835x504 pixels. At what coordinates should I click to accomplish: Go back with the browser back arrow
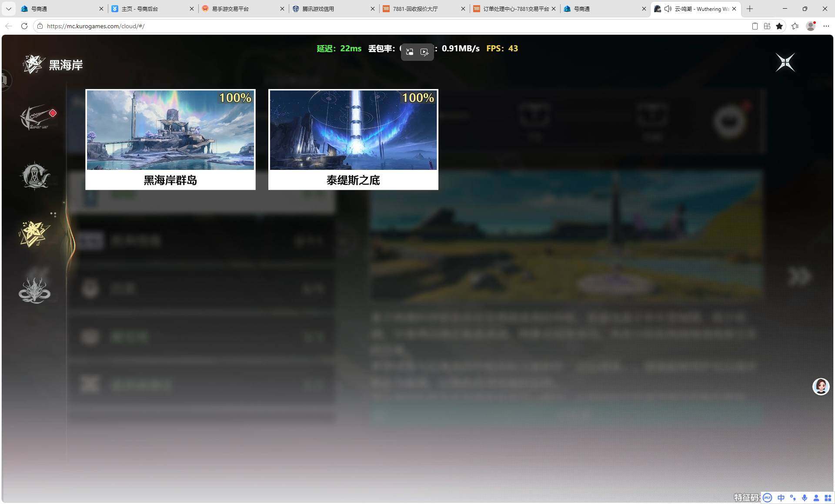point(9,26)
